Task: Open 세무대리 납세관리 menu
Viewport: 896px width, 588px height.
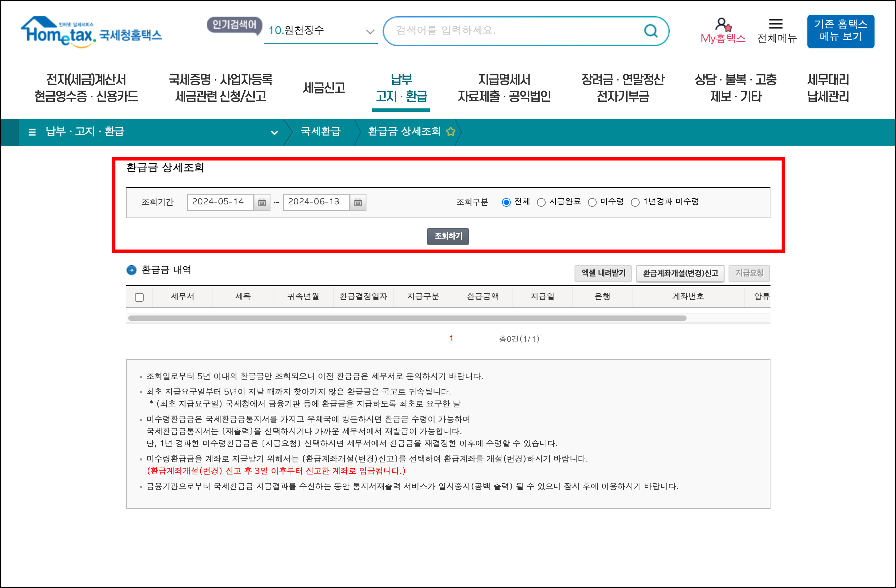Action: click(x=828, y=88)
